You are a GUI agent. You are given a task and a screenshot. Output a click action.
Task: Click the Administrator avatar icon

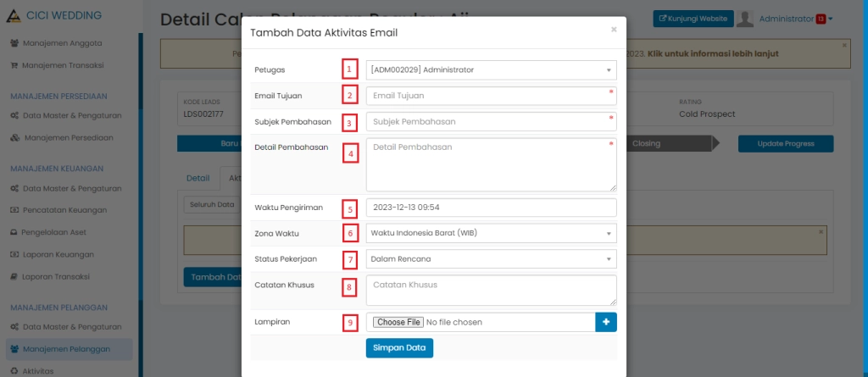[x=745, y=19]
